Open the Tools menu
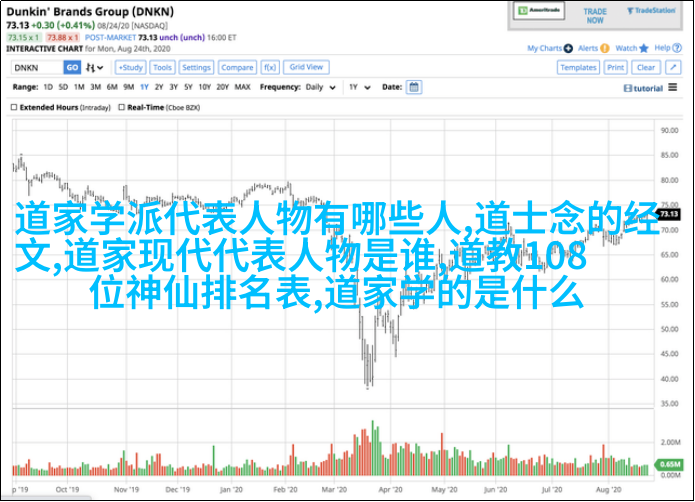 click(162, 68)
